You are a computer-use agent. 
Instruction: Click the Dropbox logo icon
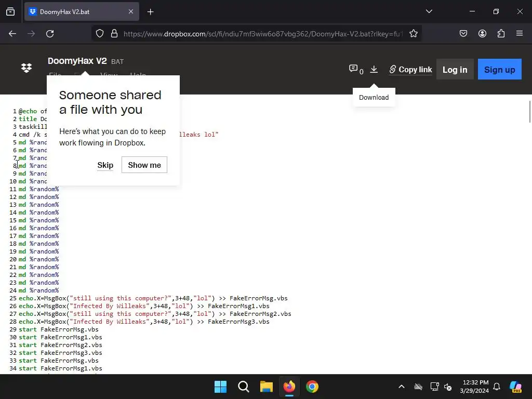[x=26, y=68]
